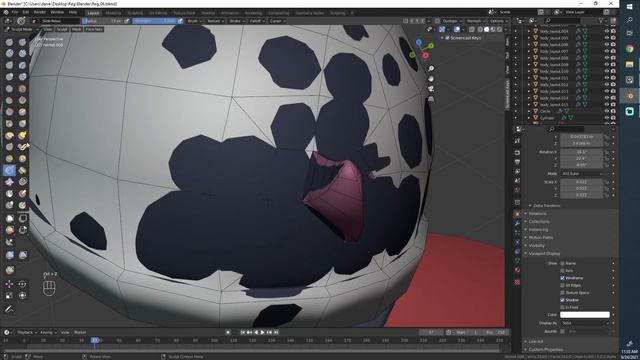640x360 pixels.
Task: Toggle camera view gizmo icon
Action: click(431, 89)
